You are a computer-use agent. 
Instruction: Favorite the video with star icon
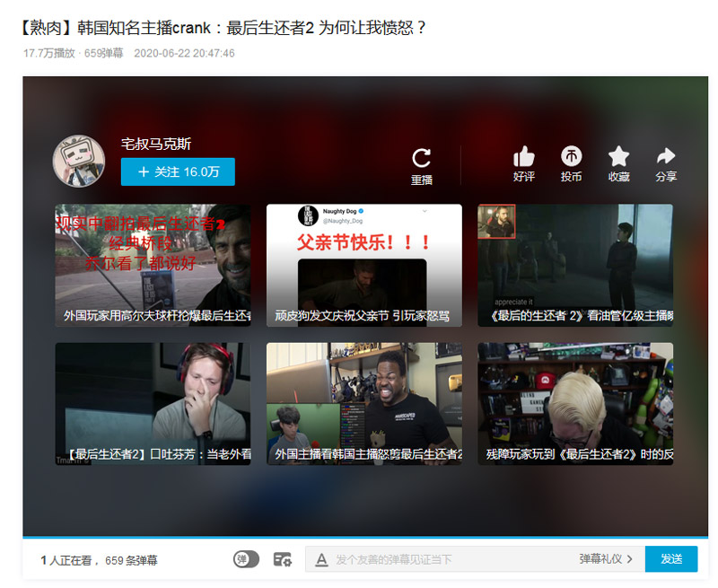pyautogui.click(x=619, y=157)
